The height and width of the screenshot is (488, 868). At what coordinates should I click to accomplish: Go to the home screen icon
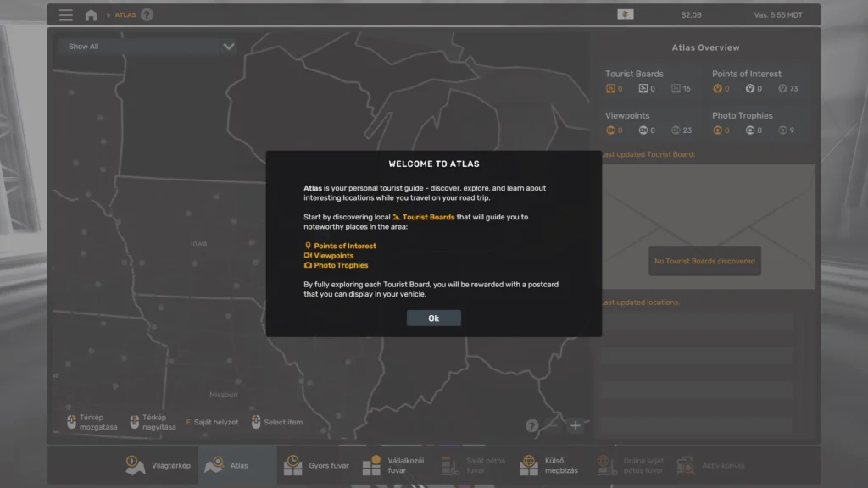[91, 15]
